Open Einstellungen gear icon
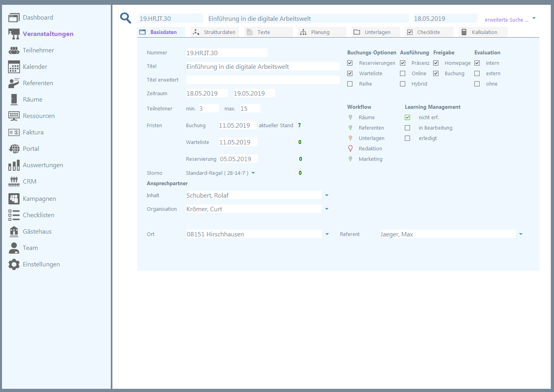The height and width of the screenshot is (392, 554). 14,264
